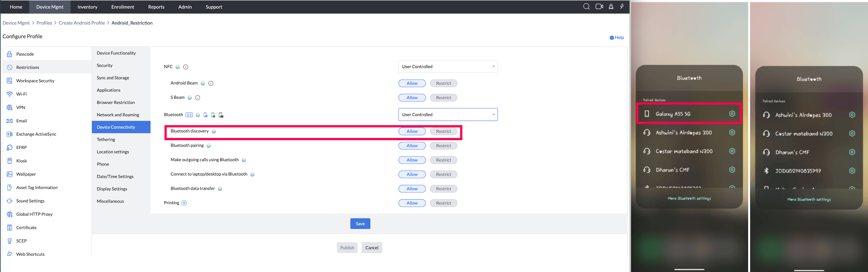The width and height of the screenshot is (868, 272).
Task: Click the blue Save button
Action: [360, 224]
